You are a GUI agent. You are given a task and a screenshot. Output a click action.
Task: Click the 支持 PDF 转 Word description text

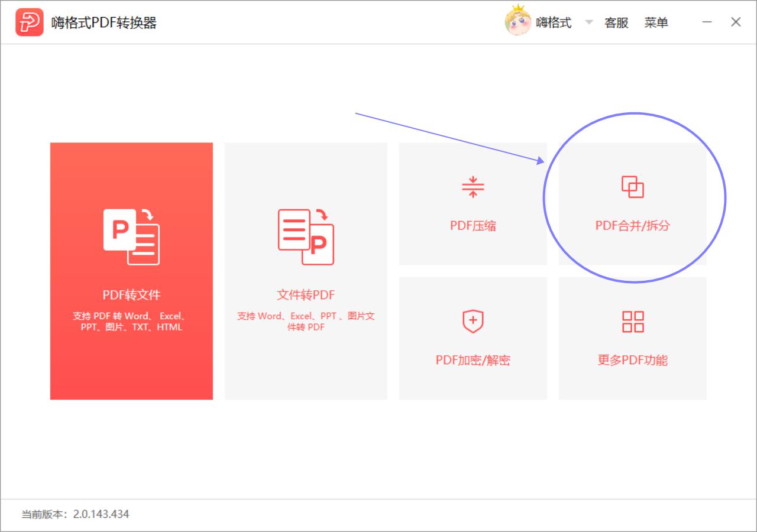pyautogui.click(x=131, y=322)
